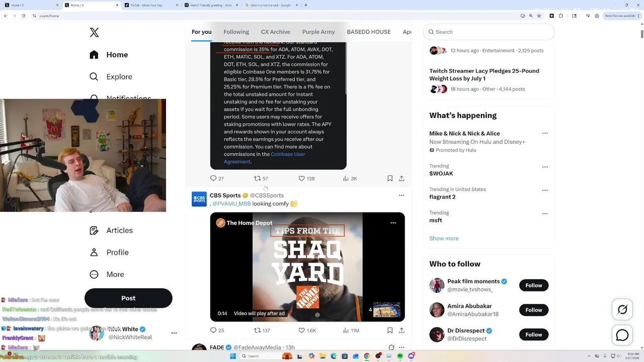The image size is (644, 362).
Task: Open the Spotify icon in the taskbar
Action: [x=400, y=356]
